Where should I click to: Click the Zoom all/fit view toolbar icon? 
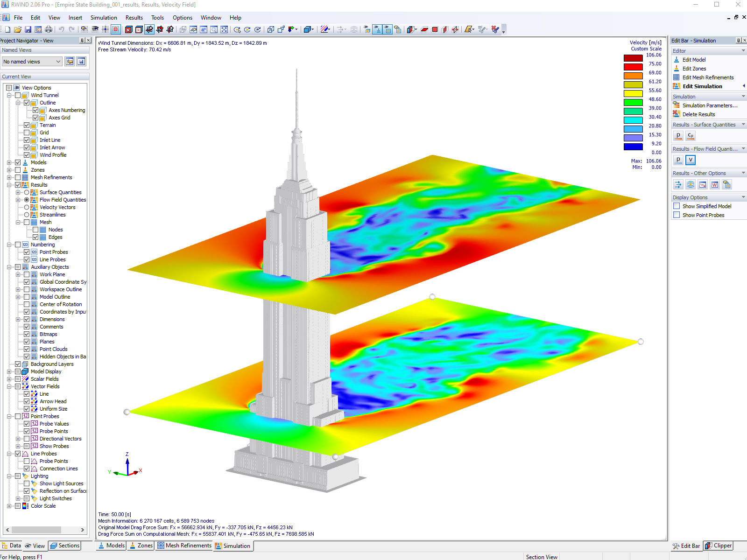[224, 29]
